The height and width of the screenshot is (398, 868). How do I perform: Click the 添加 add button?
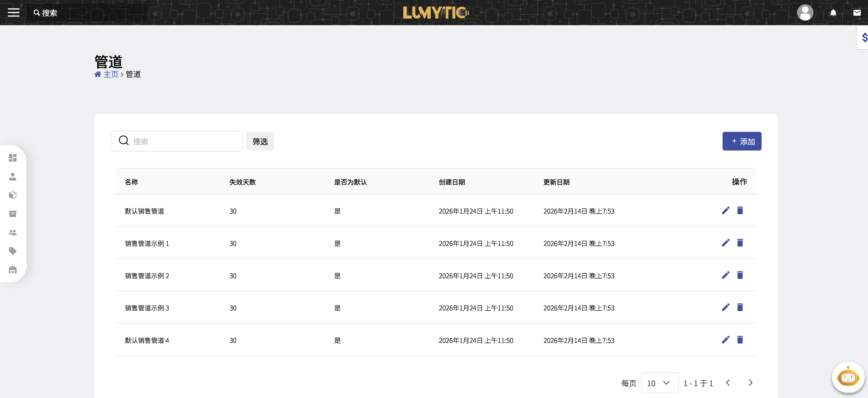point(742,141)
